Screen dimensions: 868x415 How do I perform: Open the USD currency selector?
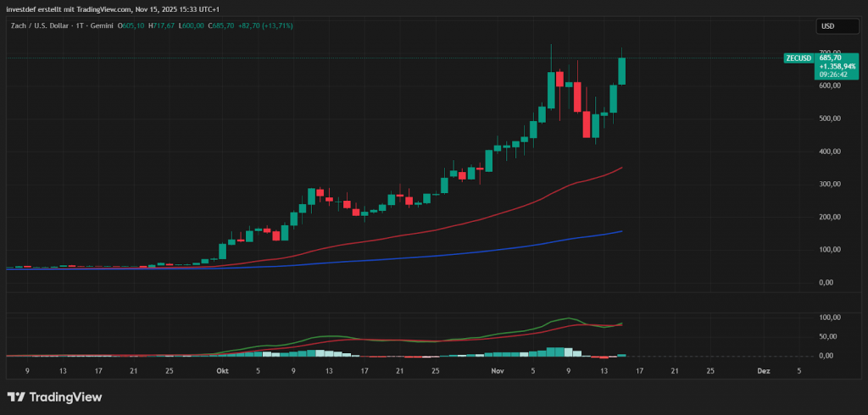click(x=827, y=26)
